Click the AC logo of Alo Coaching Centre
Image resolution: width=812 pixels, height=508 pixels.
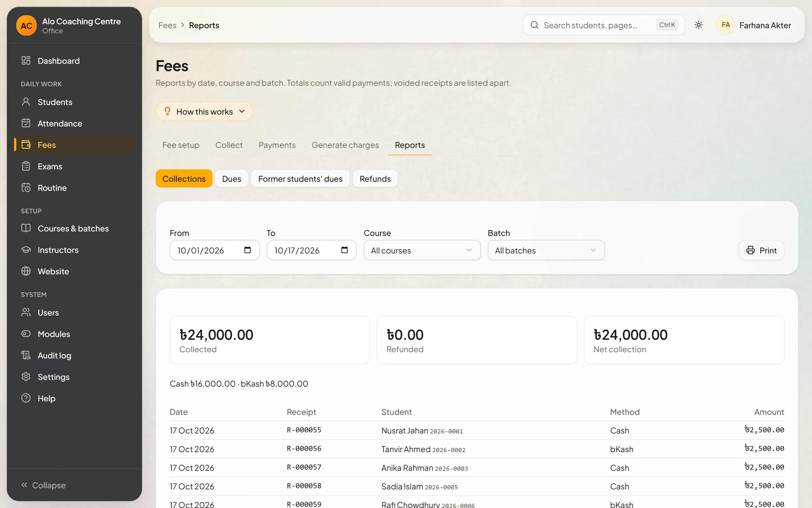pyautogui.click(x=27, y=25)
